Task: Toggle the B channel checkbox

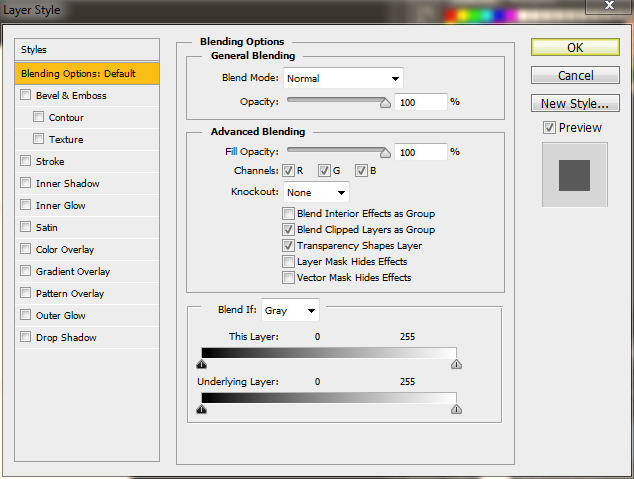Action: (361, 171)
